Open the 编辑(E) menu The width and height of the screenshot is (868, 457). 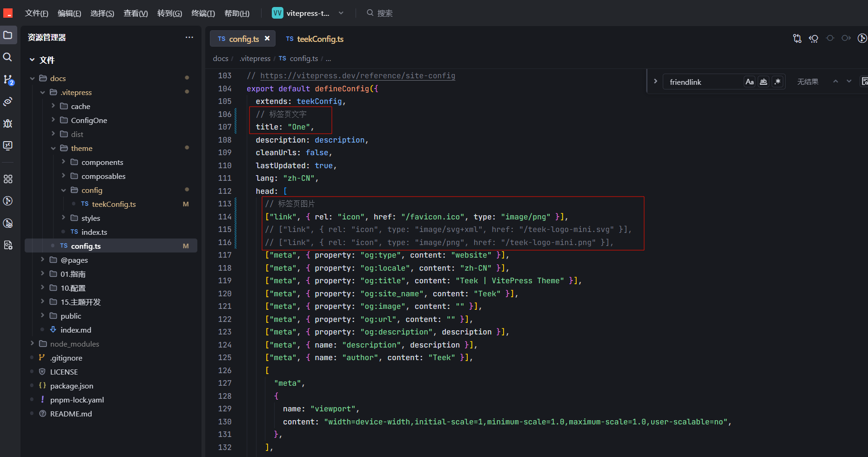pyautogui.click(x=69, y=13)
